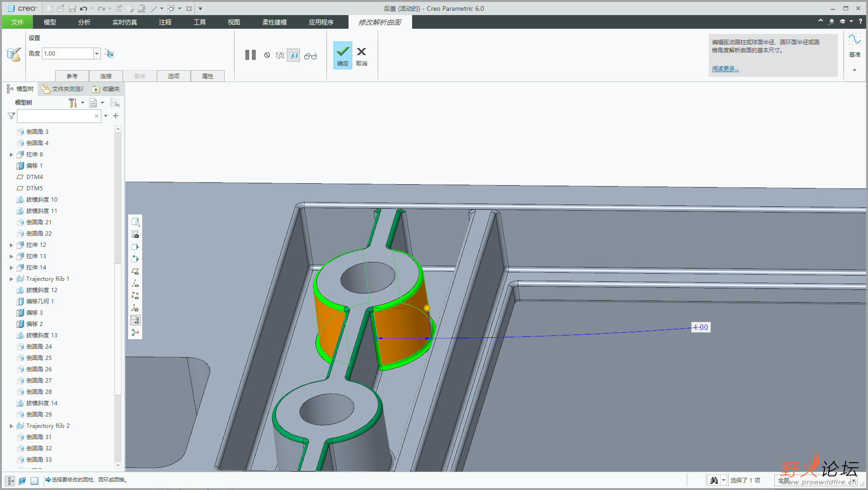
Task: Click the coordinate system display icon
Action: tap(135, 308)
